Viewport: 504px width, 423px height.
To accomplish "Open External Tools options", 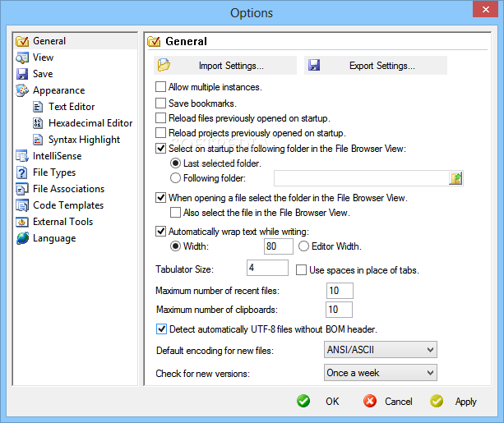I will tap(63, 222).
